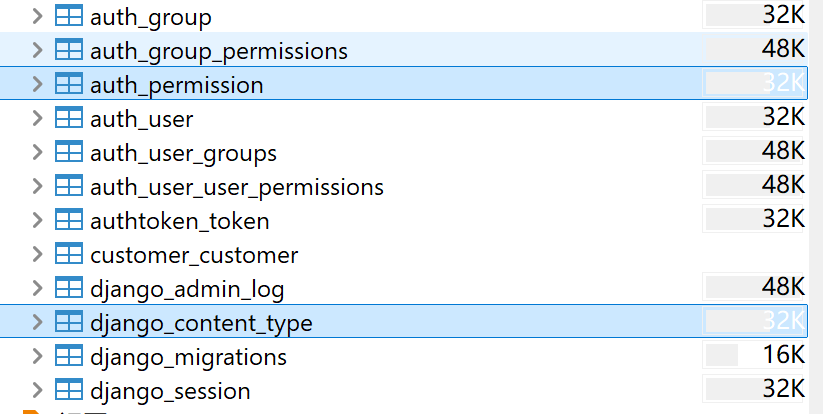This screenshot has height=414, width=823.
Task: Click the customer_customer table icon
Action: tap(68, 254)
